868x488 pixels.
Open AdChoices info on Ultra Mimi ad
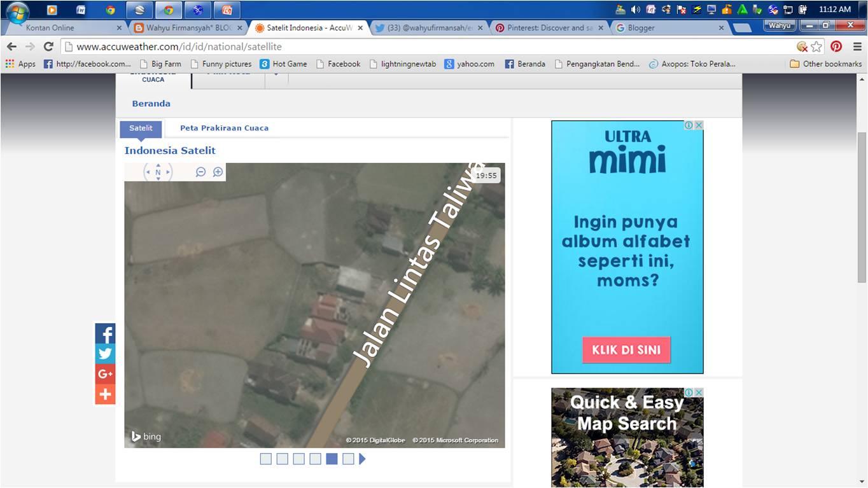689,125
